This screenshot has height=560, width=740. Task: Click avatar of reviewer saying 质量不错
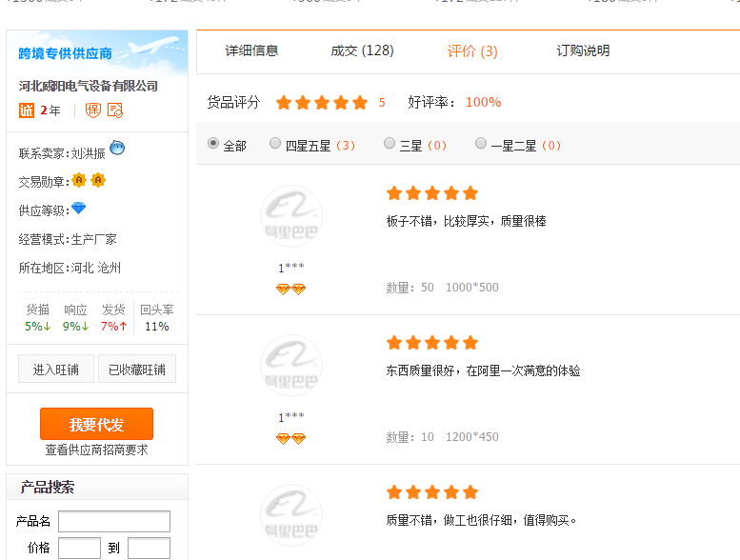tap(291, 515)
